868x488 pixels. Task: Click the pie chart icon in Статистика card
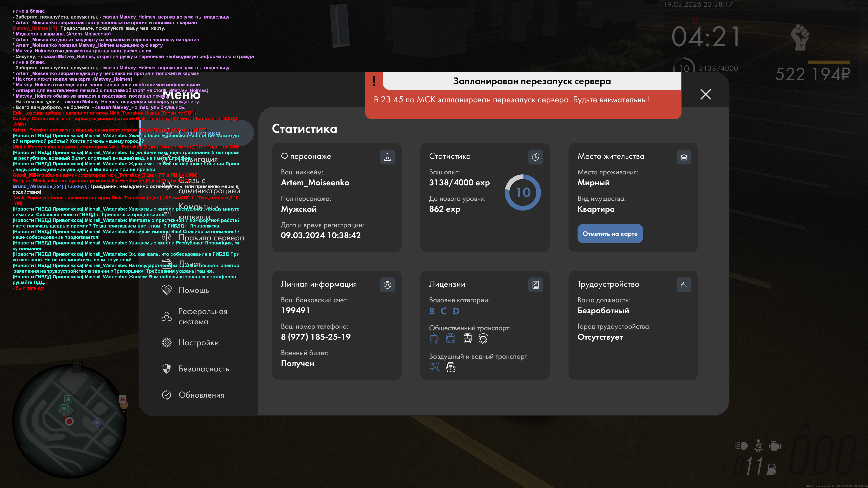pyautogui.click(x=535, y=157)
